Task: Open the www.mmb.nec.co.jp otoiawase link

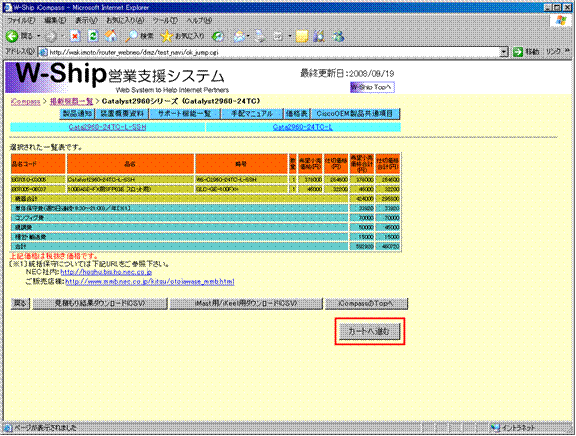Action: click(x=150, y=282)
